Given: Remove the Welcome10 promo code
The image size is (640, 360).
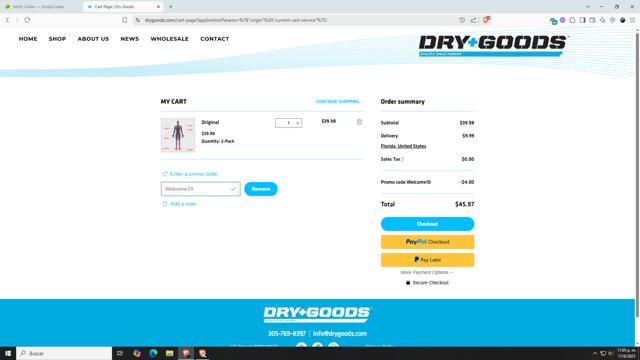Looking at the screenshot, I should 261,189.
